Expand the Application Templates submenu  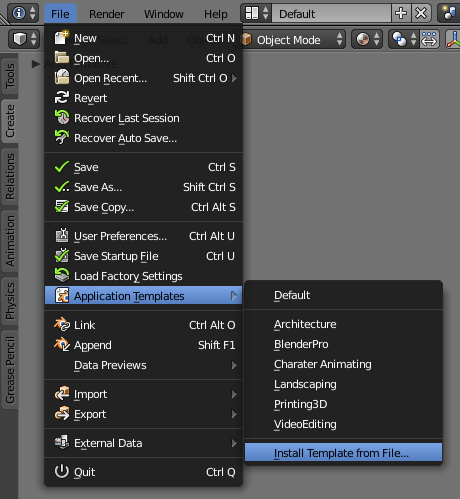click(x=144, y=296)
